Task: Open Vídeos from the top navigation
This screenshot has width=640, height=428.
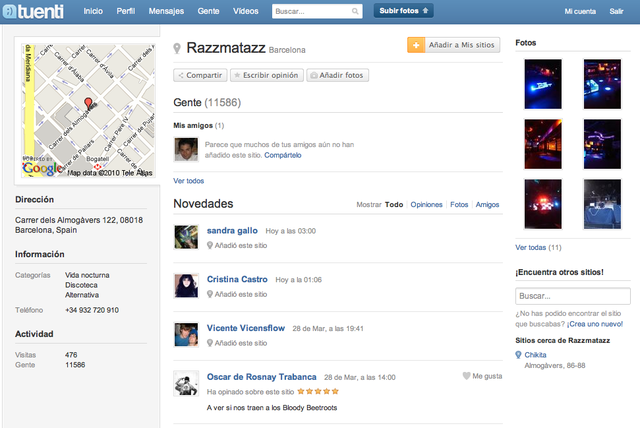Action: [x=246, y=11]
